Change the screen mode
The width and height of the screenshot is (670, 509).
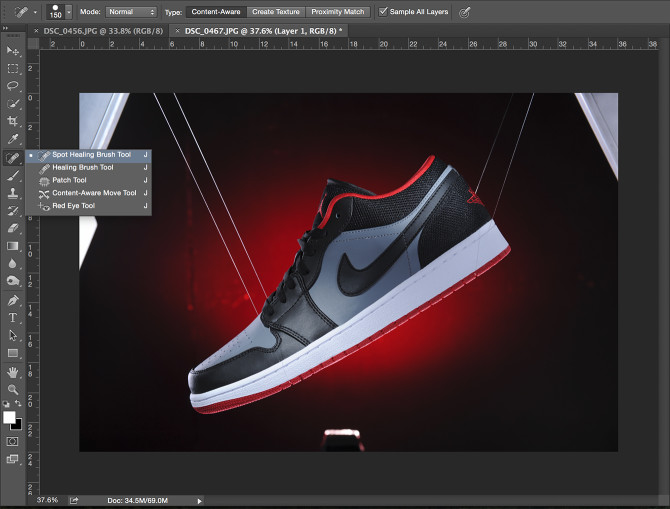(x=12, y=459)
